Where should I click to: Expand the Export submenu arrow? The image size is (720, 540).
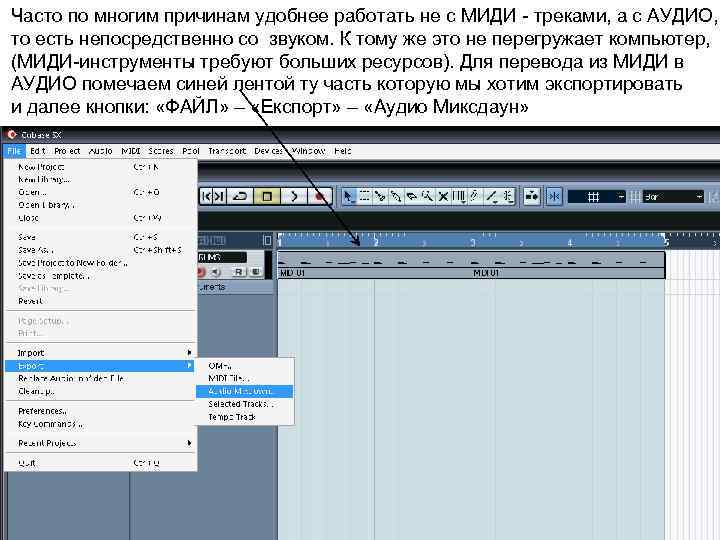click(189, 366)
